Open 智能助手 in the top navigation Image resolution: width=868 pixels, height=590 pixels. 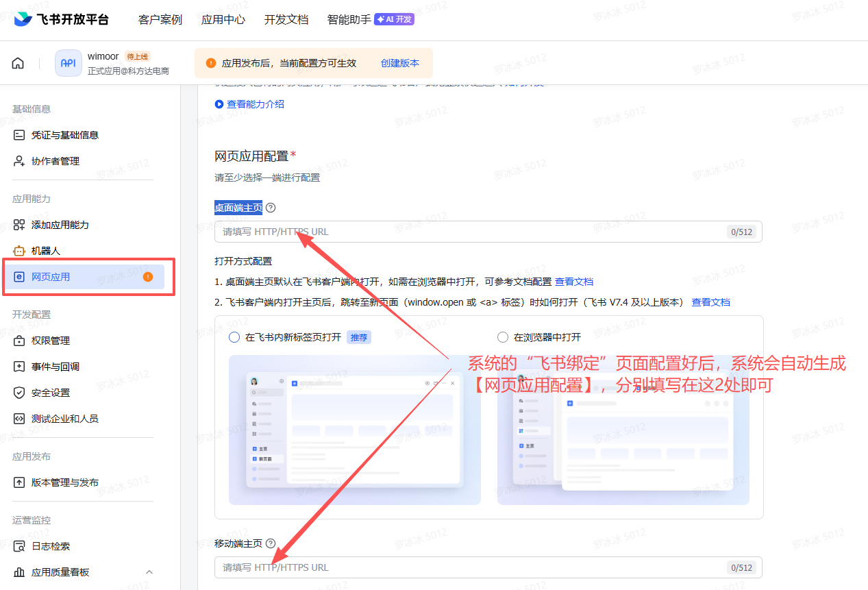point(349,19)
